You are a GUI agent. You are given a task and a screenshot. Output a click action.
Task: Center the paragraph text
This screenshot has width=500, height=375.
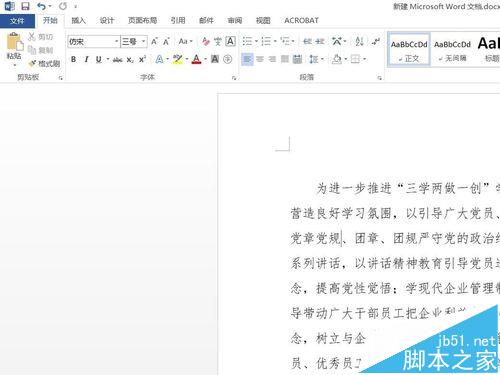(260, 59)
